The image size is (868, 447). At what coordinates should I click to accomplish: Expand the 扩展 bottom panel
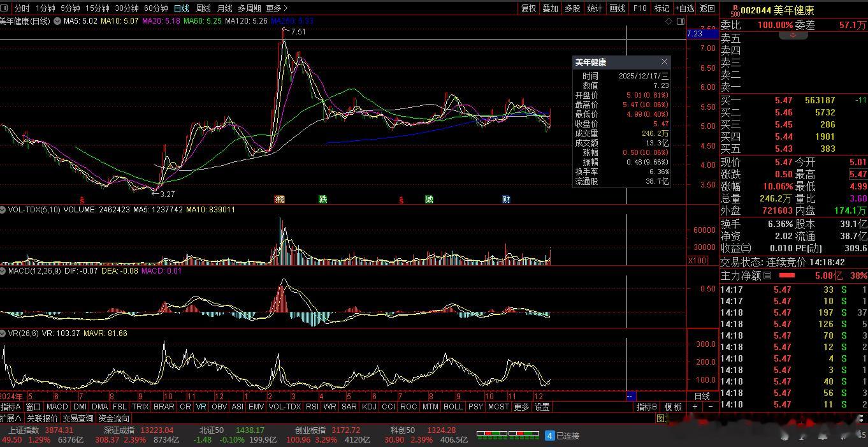tap(11, 418)
